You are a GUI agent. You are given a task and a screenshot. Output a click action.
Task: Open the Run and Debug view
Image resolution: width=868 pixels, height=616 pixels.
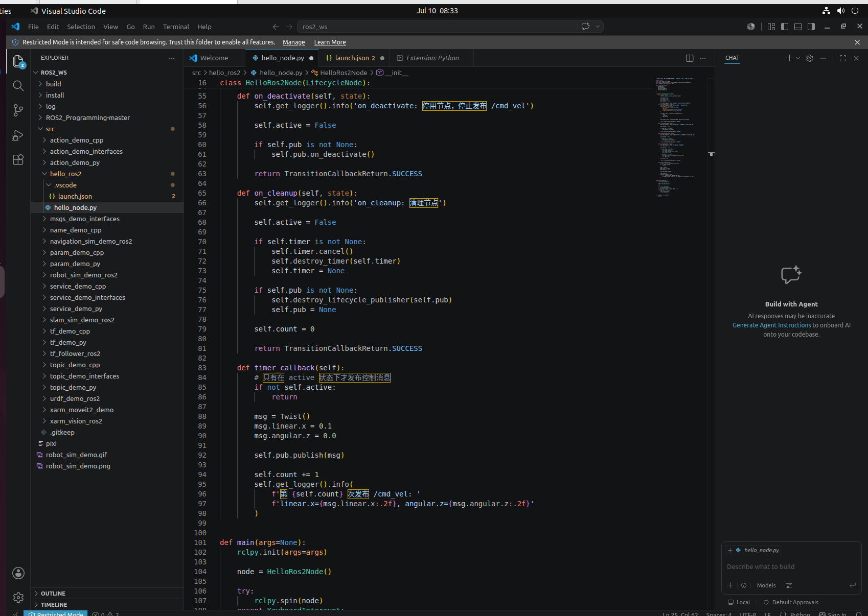18,135
